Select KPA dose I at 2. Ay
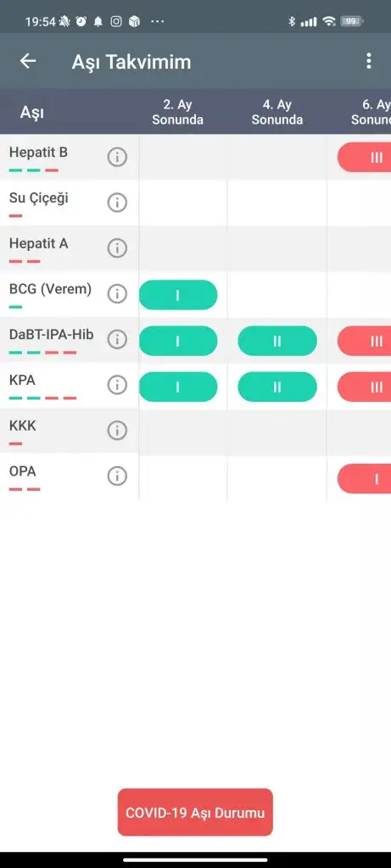 click(x=178, y=387)
